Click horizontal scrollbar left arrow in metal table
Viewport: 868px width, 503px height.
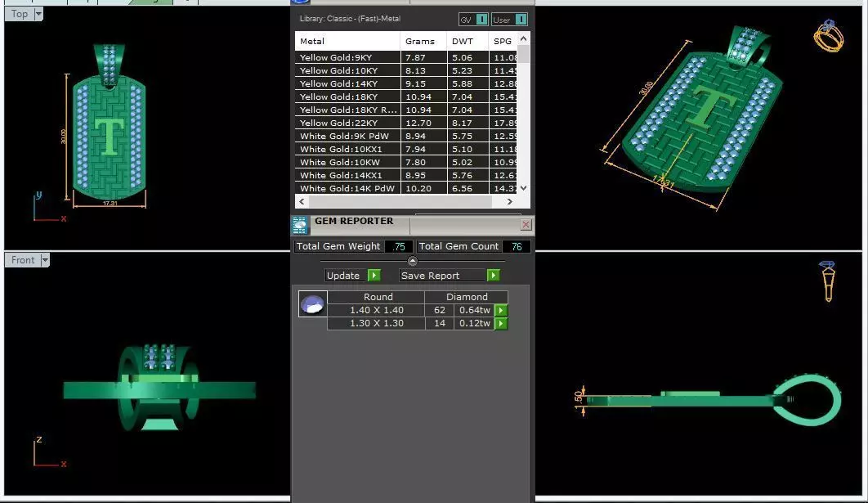point(302,202)
